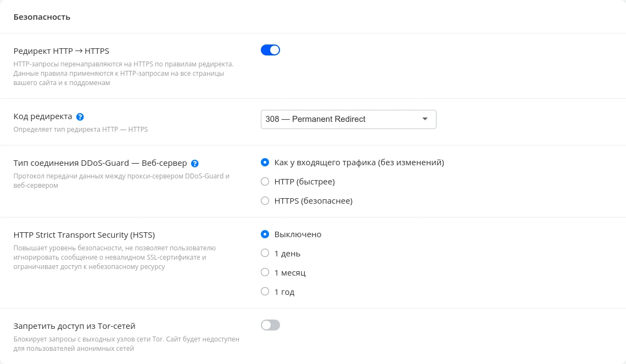The height and width of the screenshot is (364, 626).
Task: Click the Безопасность section heading
Action: click(x=42, y=17)
